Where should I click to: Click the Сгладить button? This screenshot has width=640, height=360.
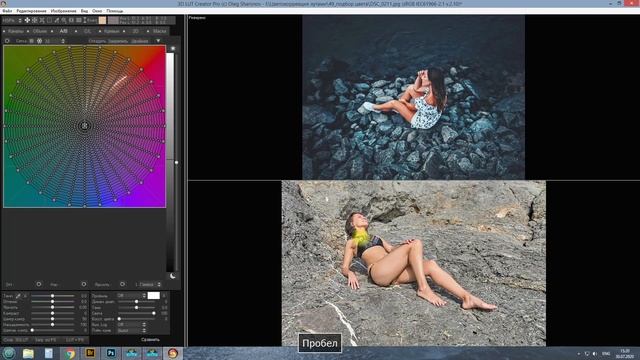coord(97,41)
